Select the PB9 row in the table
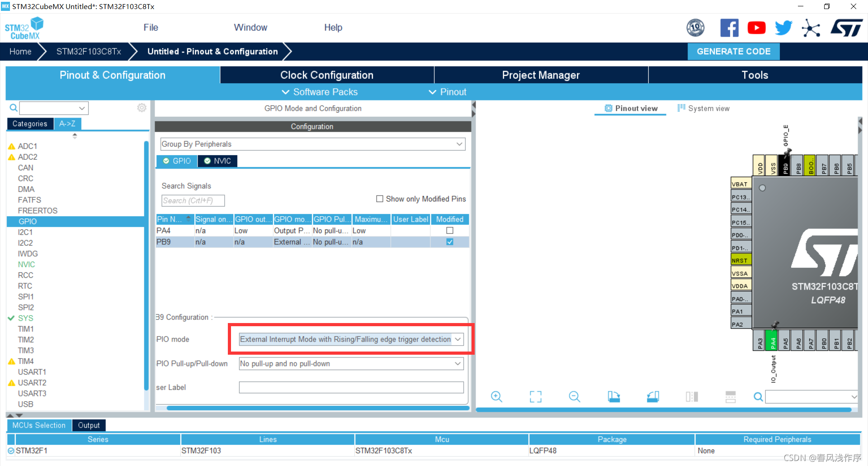Screen dimensions: 868x466 pyautogui.click(x=312, y=242)
